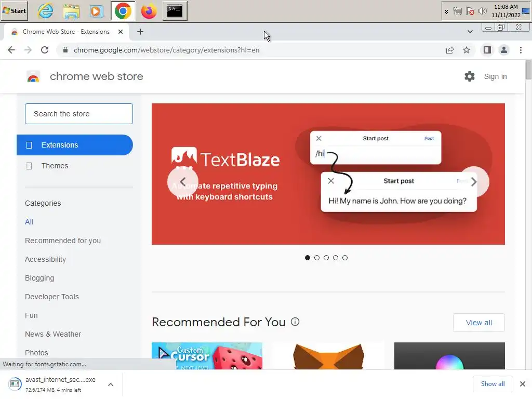Choose the Accessibility category

click(x=46, y=259)
